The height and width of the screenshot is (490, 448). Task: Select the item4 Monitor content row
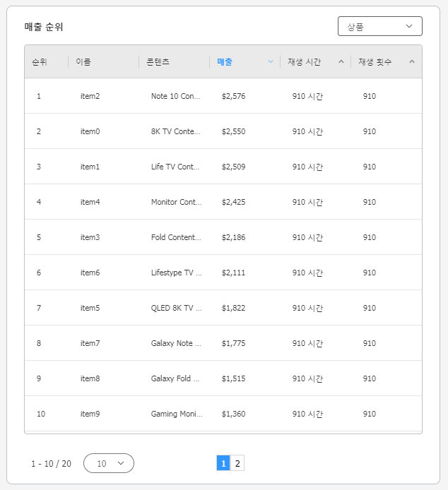coord(176,202)
